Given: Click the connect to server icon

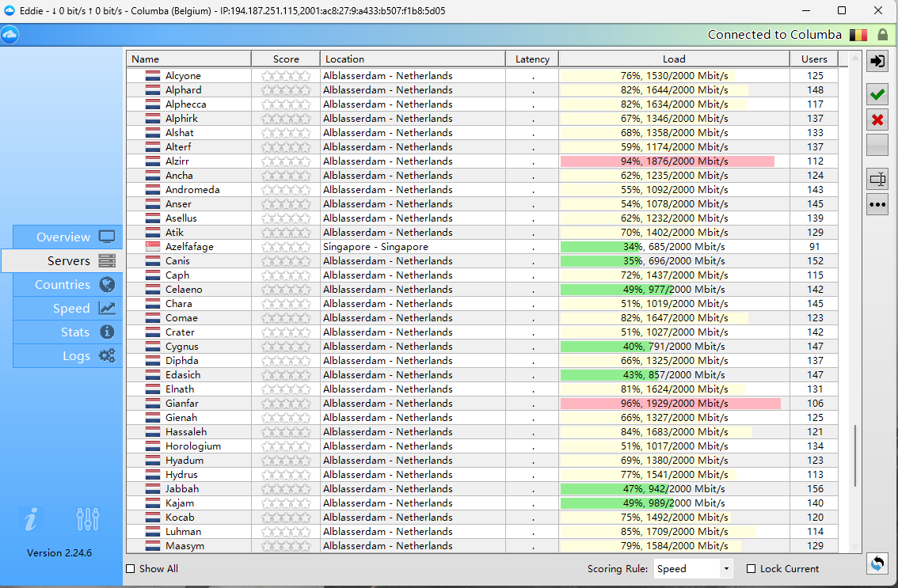Looking at the screenshot, I should tap(877, 62).
